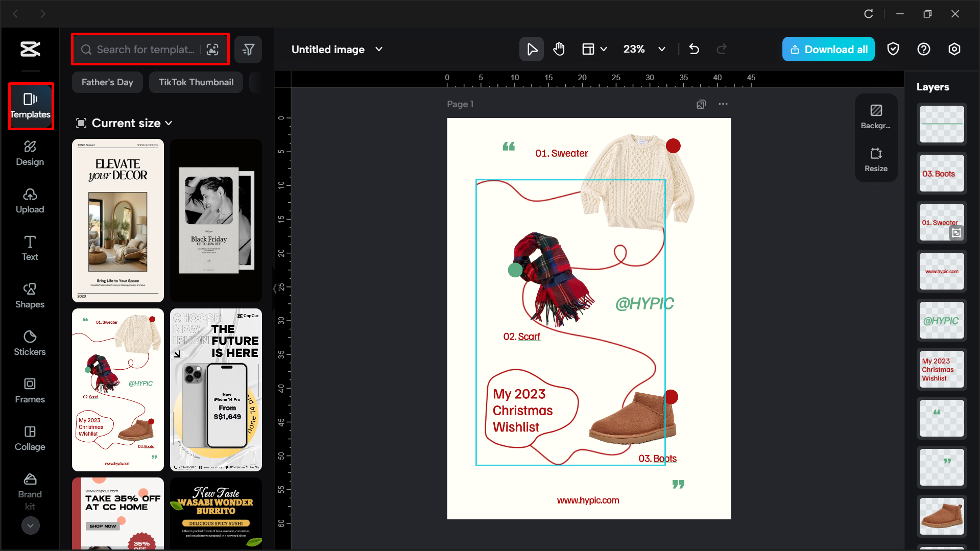Click the image search camera icon
Image resolution: width=980 pixels, height=551 pixels.
[213, 50]
